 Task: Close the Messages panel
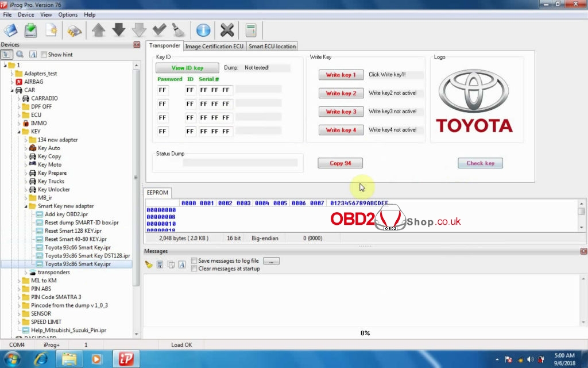coord(583,251)
